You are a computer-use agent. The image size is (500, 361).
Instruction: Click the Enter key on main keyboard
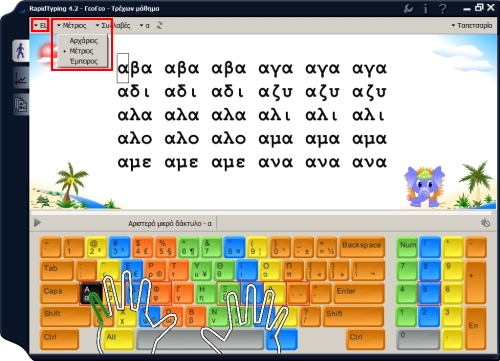[359, 293]
